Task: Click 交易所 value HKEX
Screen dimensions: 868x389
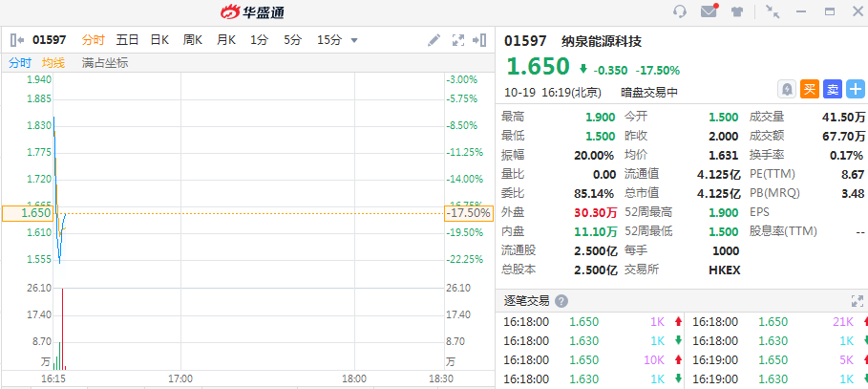Action: coord(724,270)
